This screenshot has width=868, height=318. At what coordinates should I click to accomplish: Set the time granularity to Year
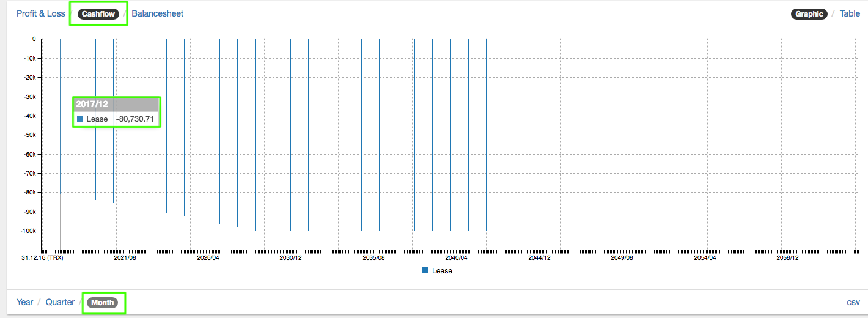[x=24, y=302]
